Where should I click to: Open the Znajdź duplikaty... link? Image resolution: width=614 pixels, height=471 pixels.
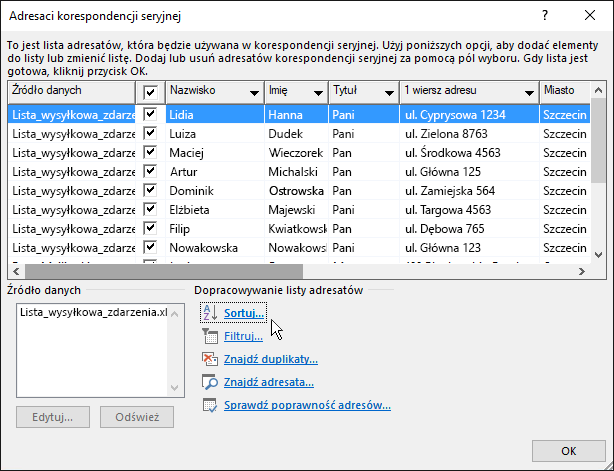(x=271, y=359)
